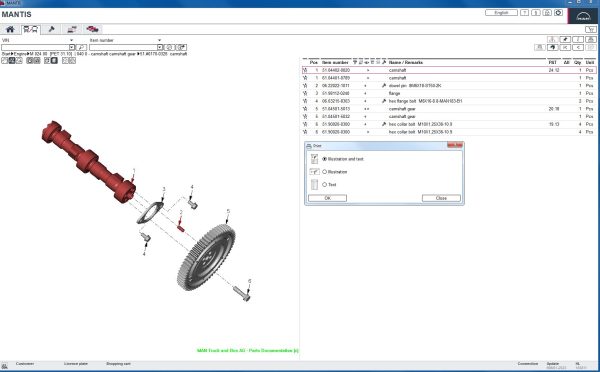Click the info icon beside help
Viewport: 600px width, 372px height.
pyautogui.click(x=536, y=13)
